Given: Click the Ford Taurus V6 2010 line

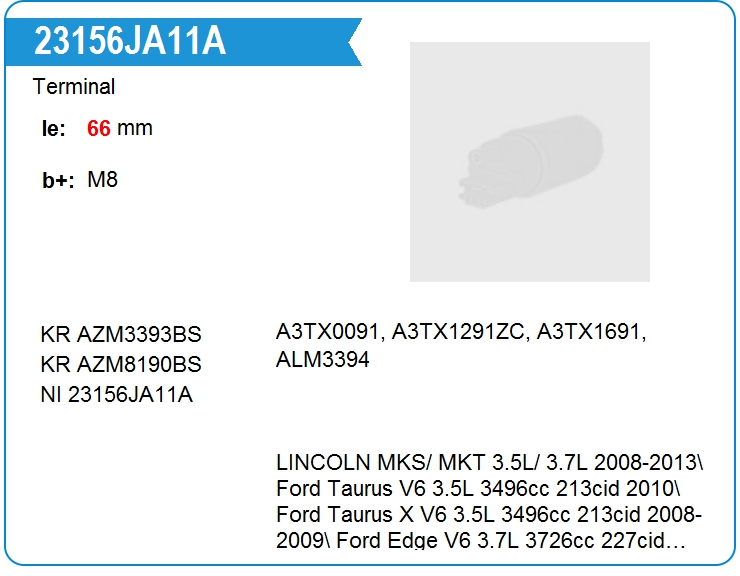Looking at the screenshot, I should (x=478, y=490).
